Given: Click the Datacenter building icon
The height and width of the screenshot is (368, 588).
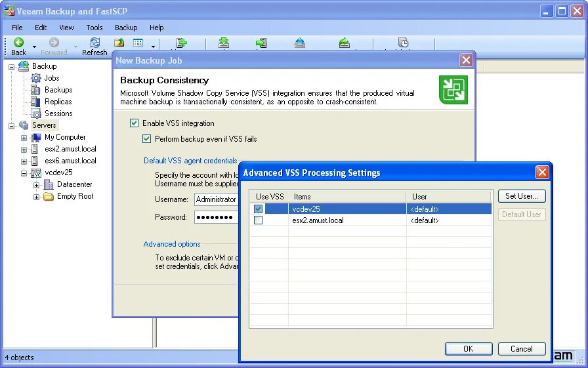Looking at the screenshot, I should (x=49, y=184).
